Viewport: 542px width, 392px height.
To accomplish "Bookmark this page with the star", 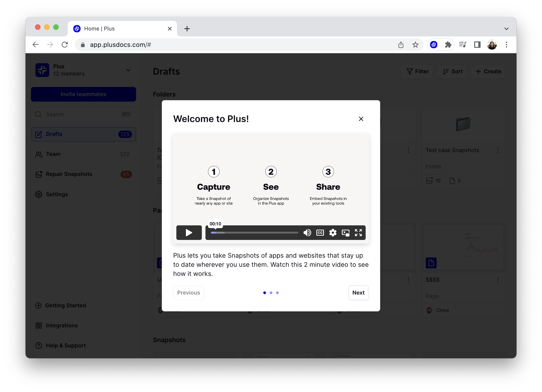I will 415,45.
